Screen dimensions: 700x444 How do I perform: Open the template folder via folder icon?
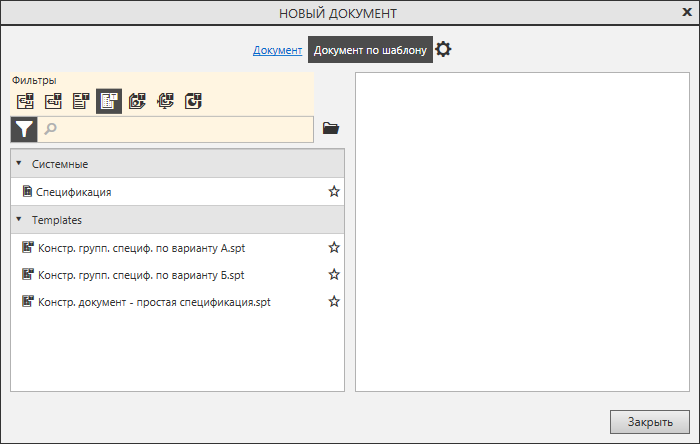(331, 128)
